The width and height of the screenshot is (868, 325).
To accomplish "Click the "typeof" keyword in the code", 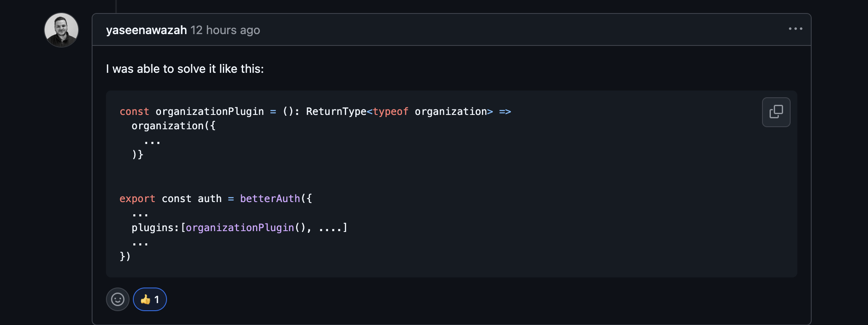I will 390,112.
